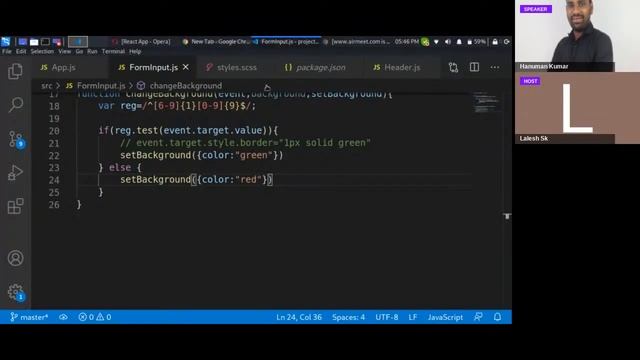Open the More Actions ellipsis menu
Image resolution: width=640 pixels, height=360 pixels.
click(495, 67)
